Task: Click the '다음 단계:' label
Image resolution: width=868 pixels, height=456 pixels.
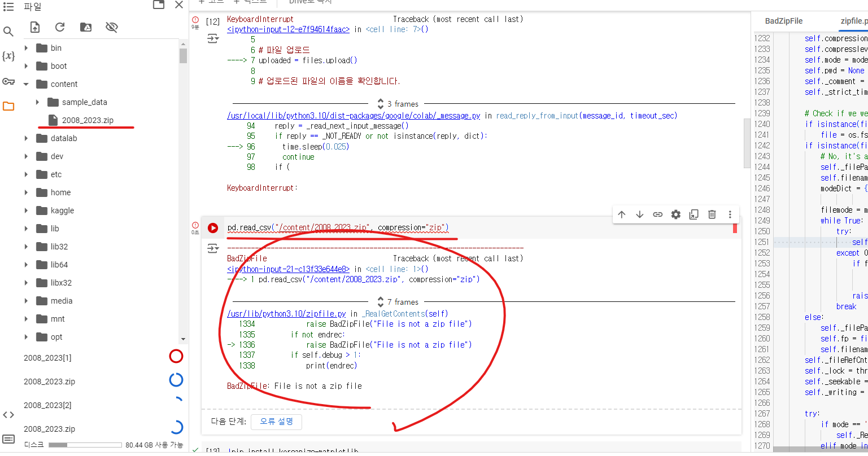Action: click(228, 422)
